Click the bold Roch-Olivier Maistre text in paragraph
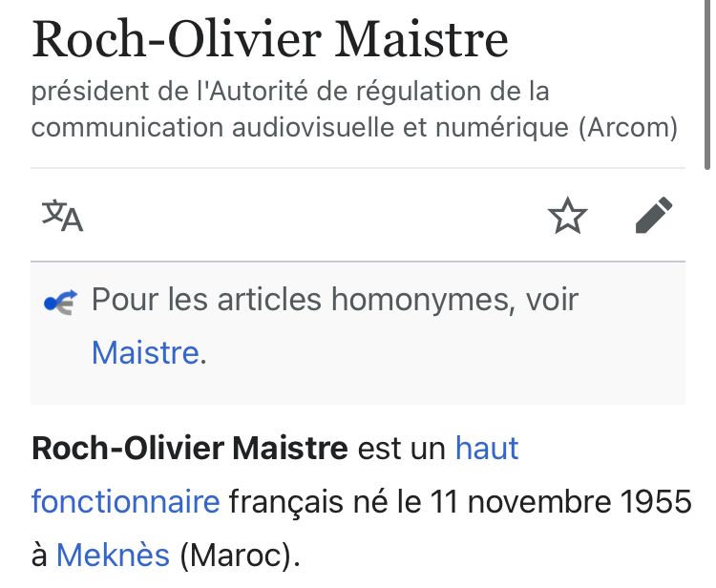 189,448
